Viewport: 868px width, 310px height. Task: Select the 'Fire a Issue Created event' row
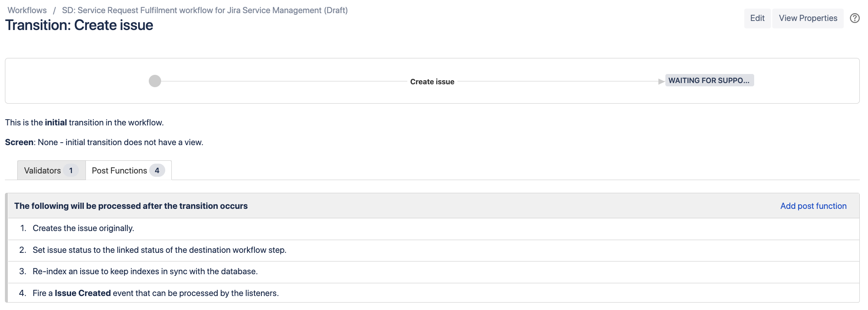click(155, 293)
